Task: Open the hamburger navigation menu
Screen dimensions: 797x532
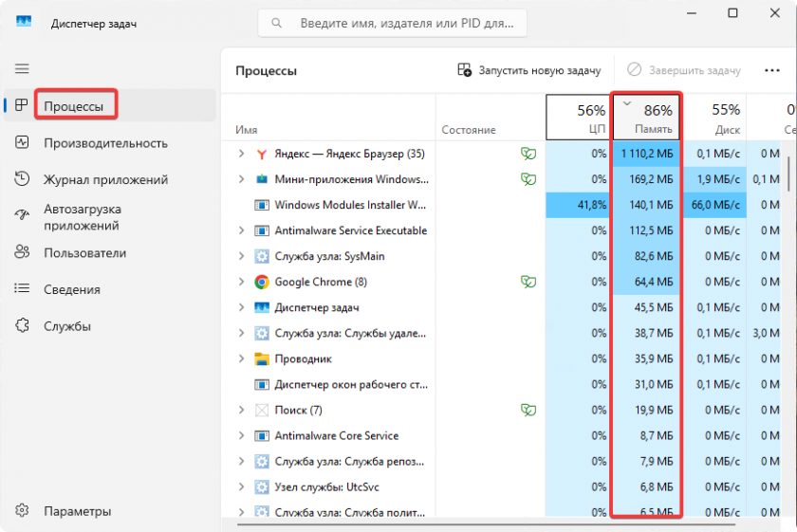Action: [x=22, y=68]
